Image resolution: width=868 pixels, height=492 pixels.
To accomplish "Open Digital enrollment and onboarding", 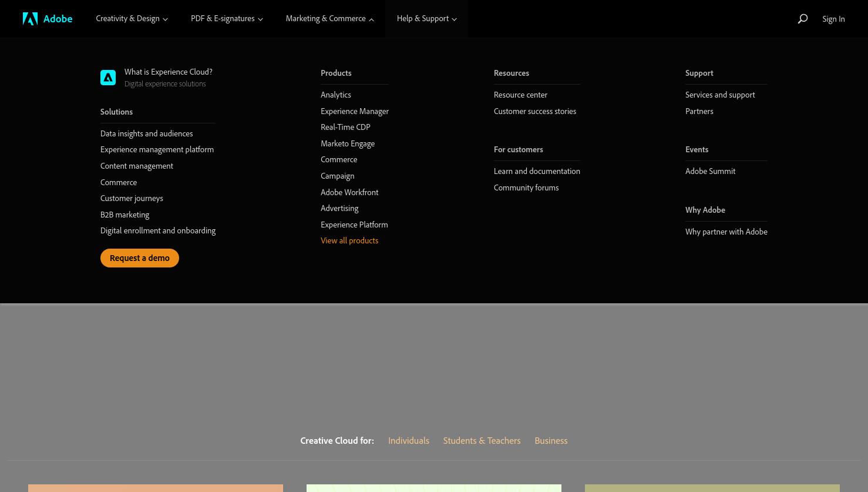I will coord(158,230).
